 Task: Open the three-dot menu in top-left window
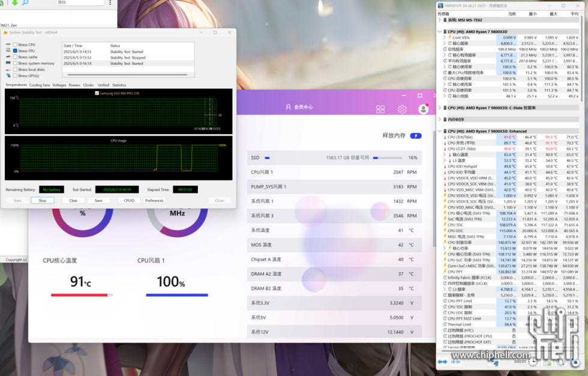click(110, 2)
